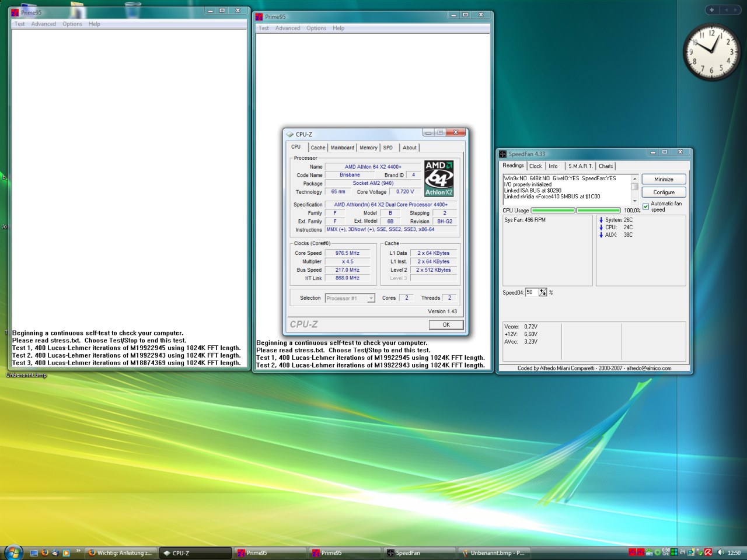
Task: Click Show Desktop in the quick launch
Action: point(34,552)
